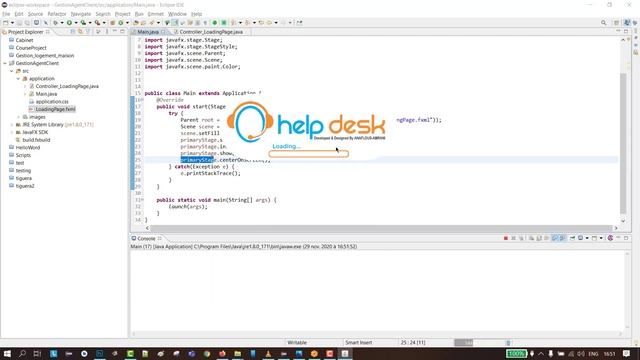Select the Console tab
The width and height of the screenshot is (640, 360).
click(146, 238)
